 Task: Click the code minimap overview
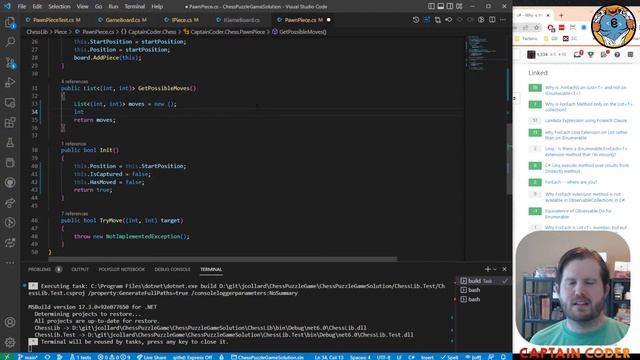click(486, 53)
